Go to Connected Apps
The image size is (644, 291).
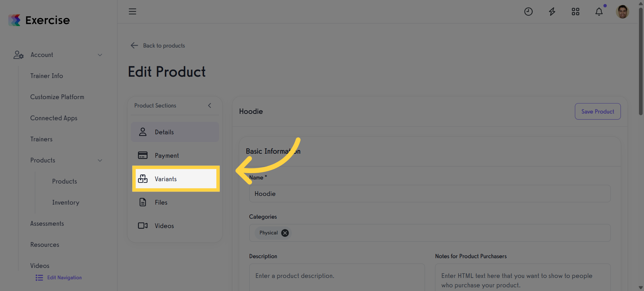54,118
